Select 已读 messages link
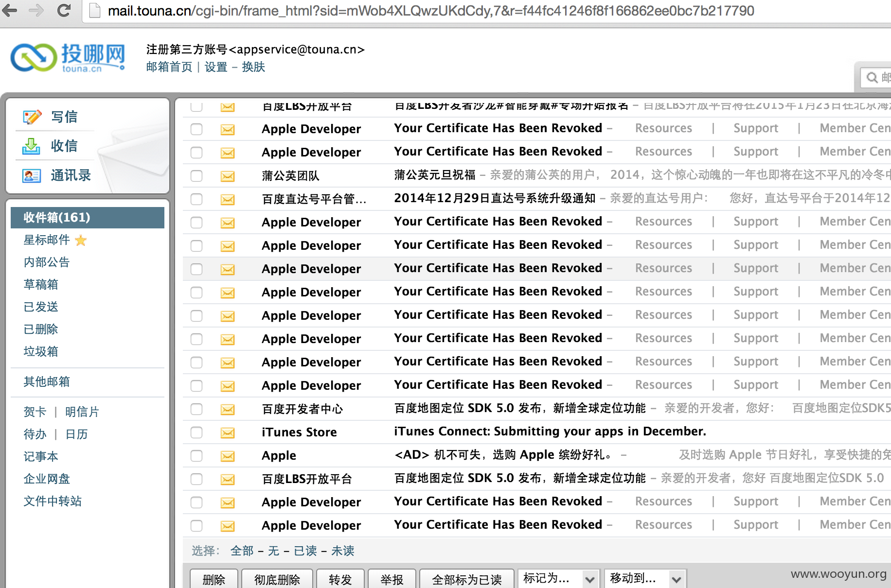891x588 pixels. (x=305, y=551)
